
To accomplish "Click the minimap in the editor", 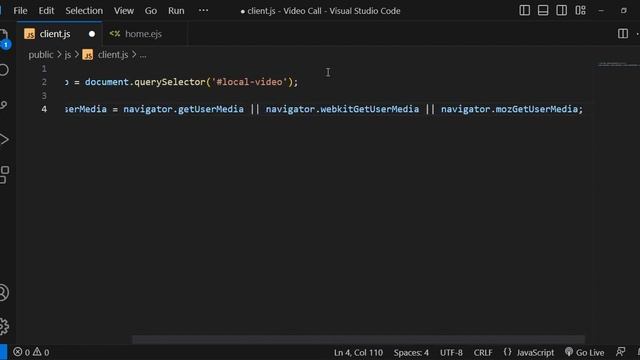I will [618, 64].
